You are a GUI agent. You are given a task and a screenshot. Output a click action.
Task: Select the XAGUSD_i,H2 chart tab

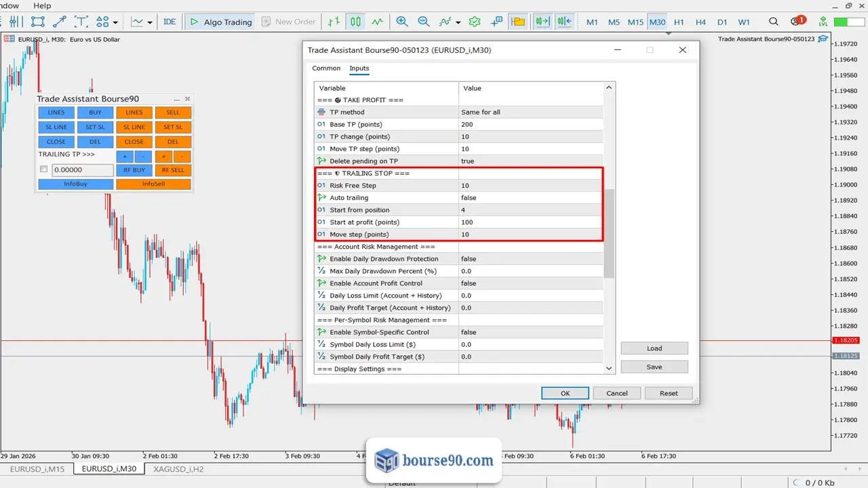tap(178, 468)
